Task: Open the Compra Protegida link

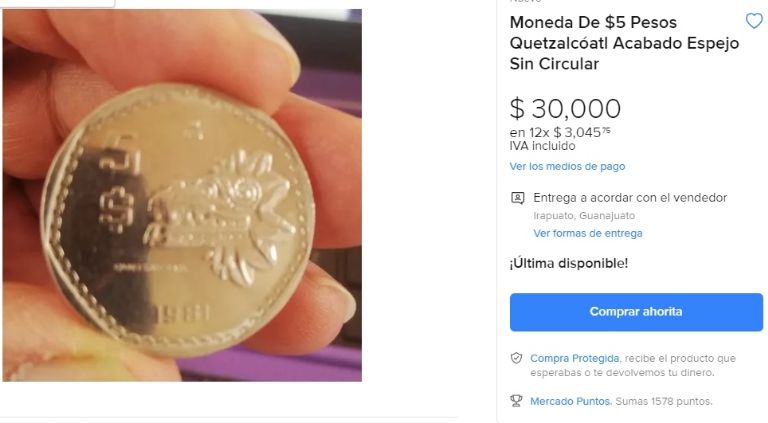Action: coord(575,358)
